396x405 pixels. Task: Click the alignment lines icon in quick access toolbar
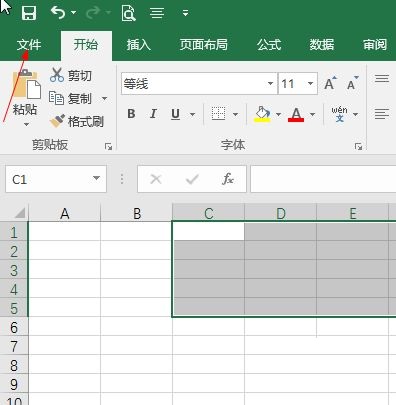(x=157, y=13)
